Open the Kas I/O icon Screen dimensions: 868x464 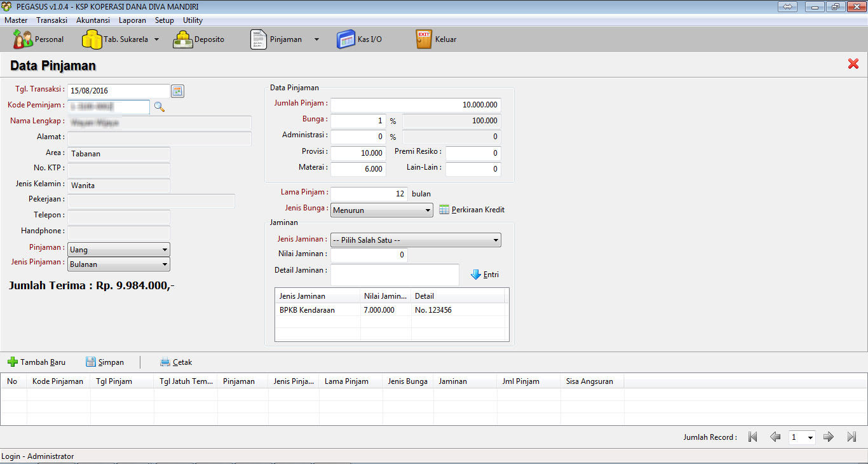[x=346, y=39]
